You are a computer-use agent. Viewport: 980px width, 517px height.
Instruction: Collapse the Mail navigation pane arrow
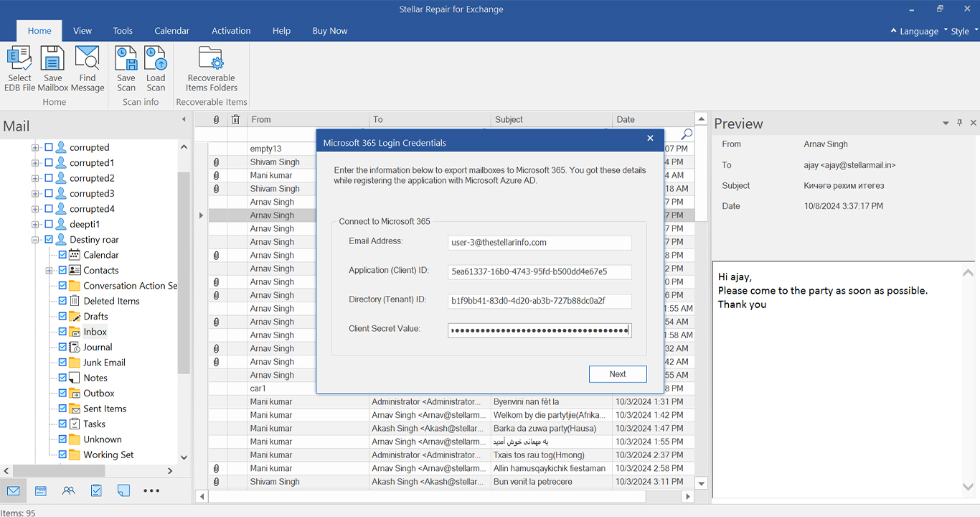point(183,119)
